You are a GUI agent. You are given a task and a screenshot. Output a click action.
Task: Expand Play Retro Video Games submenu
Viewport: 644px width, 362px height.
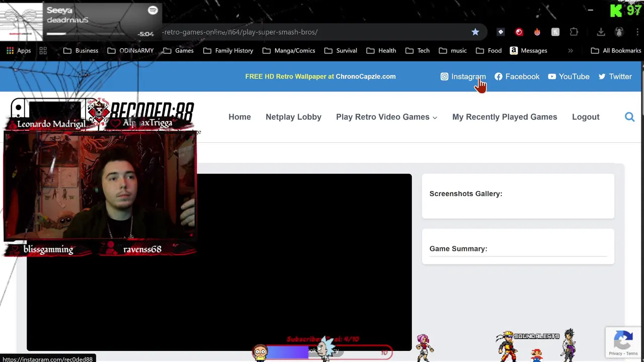tap(435, 117)
